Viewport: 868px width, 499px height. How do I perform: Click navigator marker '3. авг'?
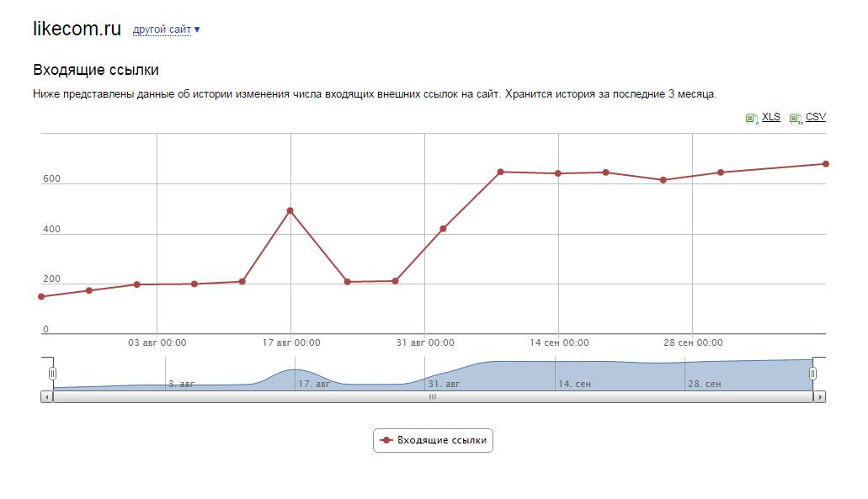click(182, 384)
